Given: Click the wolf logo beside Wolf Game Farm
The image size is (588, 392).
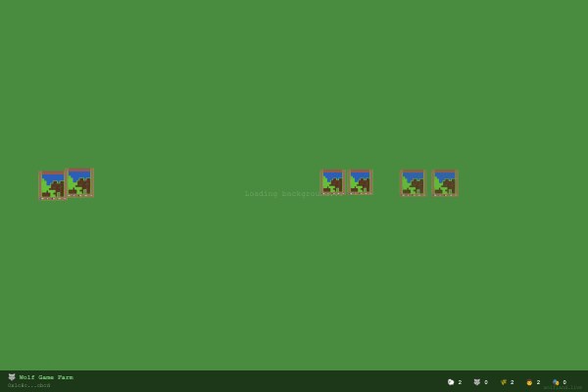Looking at the screenshot, I should (12, 377).
